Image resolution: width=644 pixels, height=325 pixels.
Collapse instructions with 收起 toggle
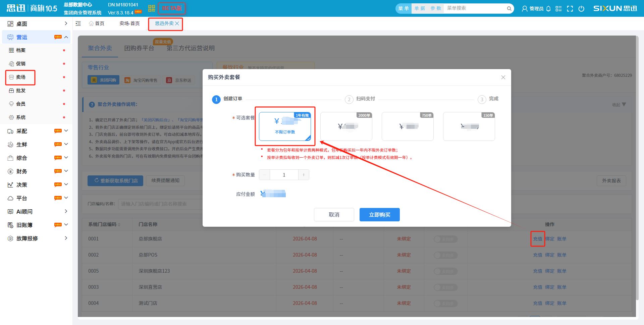tap(619, 105)
